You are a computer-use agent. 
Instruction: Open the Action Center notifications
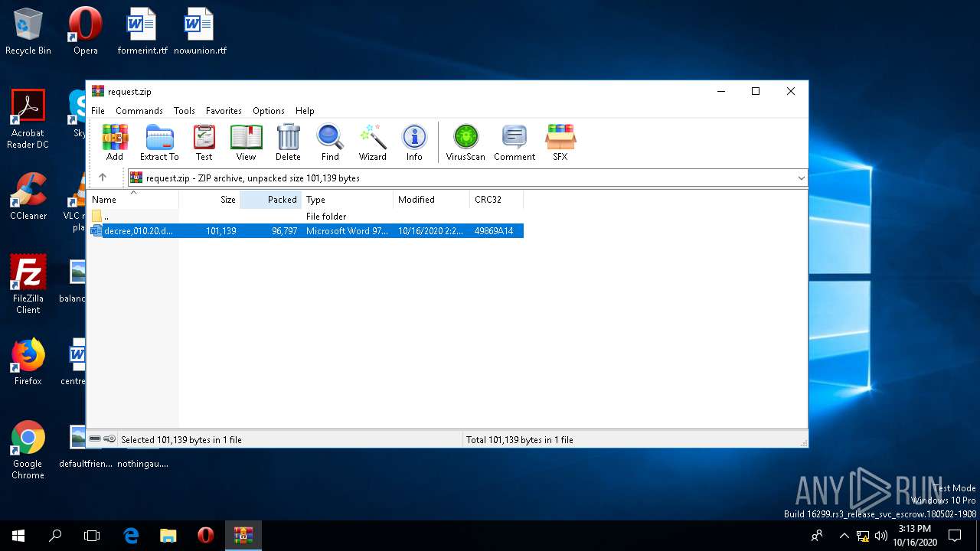[955, 536]
